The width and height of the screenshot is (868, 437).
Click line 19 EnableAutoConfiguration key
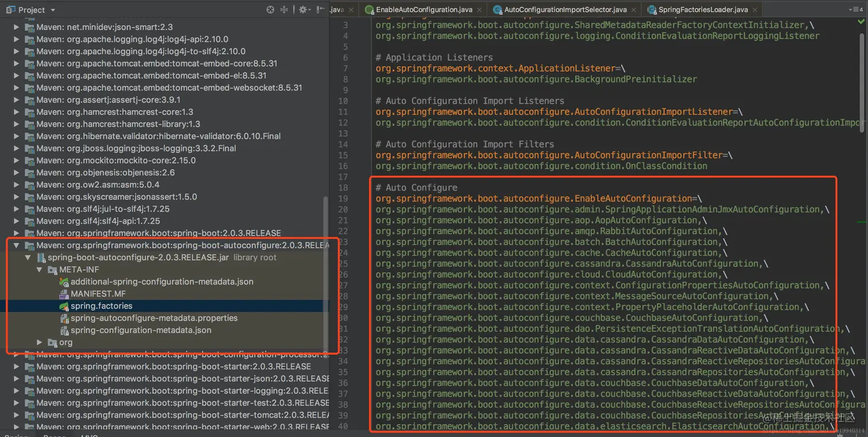pyautogui.click(x=533, y=199)
